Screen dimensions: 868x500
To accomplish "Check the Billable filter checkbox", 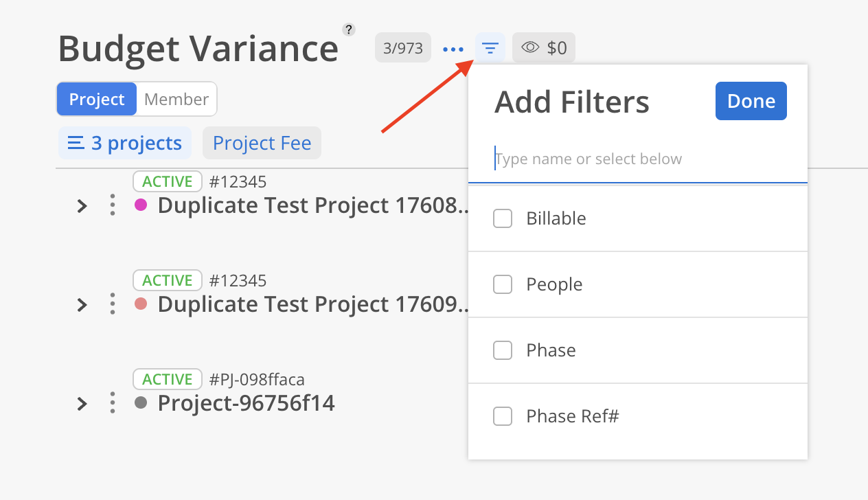I will pos(503,219).
